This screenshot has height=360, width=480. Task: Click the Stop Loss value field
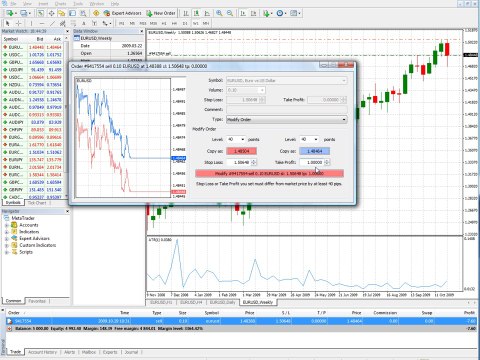pyautogui.click(x=239, y=162)
